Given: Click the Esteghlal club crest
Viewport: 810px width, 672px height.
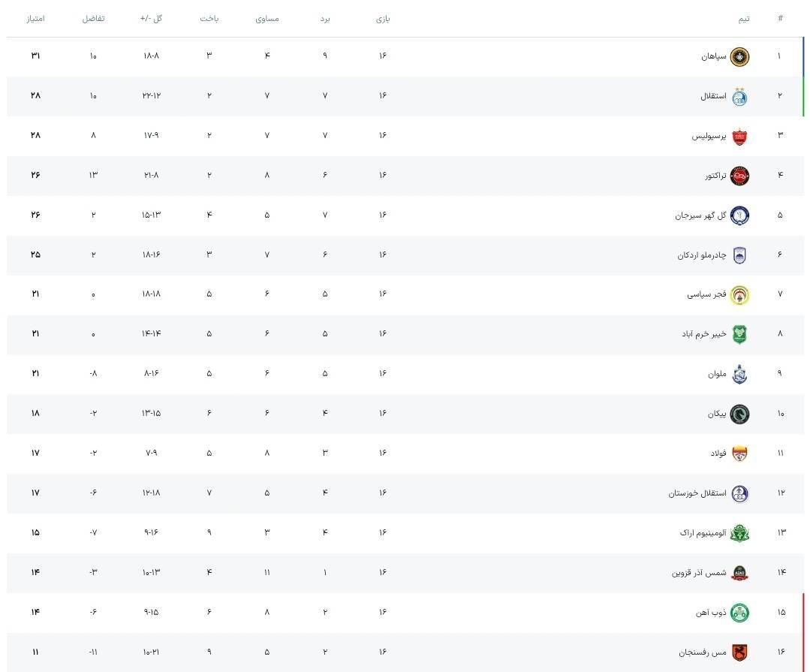Looking at the screenshot, I should tap(739, 96).
